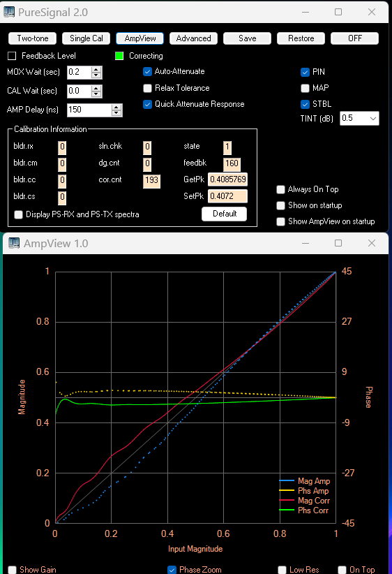
Task: Click the dg.cnt value box
Action: 147,163
